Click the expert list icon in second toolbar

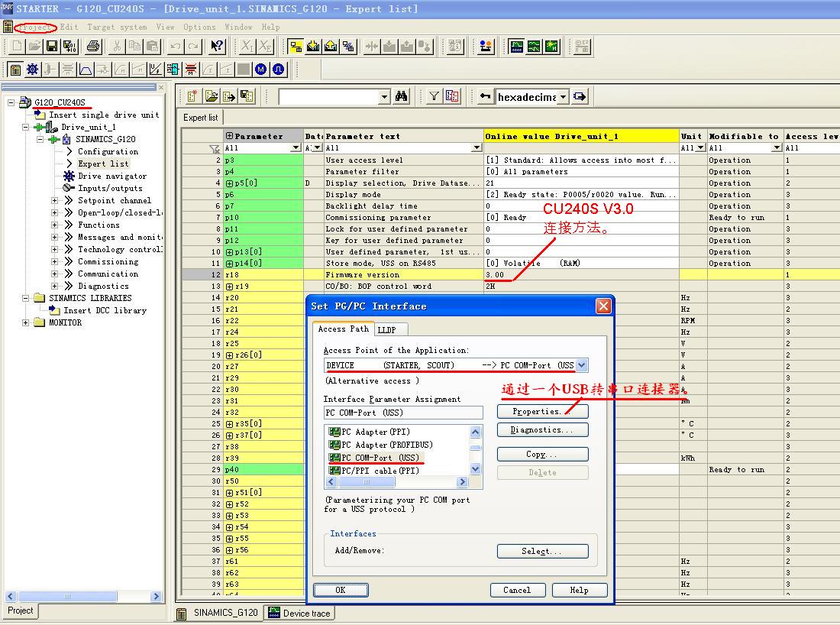pos(15,69)
